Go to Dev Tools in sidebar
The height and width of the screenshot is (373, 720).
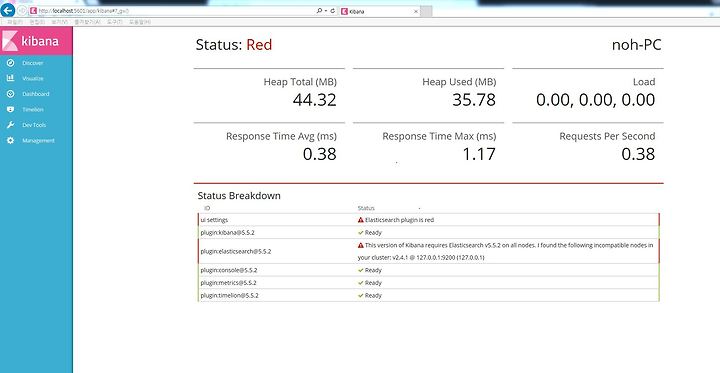[x=34, y=125]
